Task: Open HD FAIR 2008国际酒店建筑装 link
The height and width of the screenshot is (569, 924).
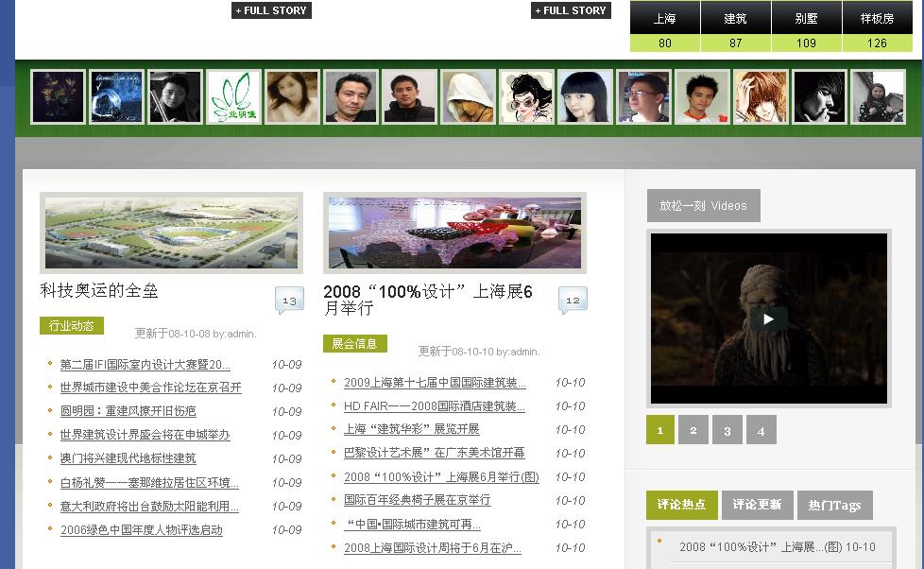Action: pos(435,406)
